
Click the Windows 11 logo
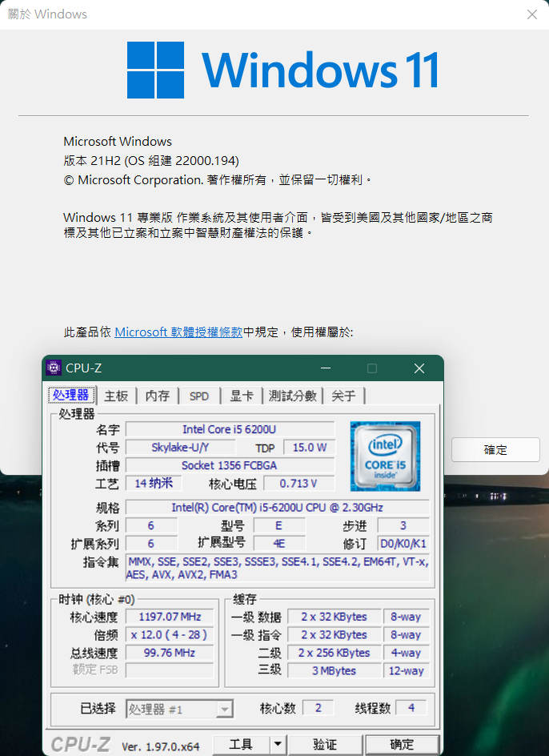283,70
